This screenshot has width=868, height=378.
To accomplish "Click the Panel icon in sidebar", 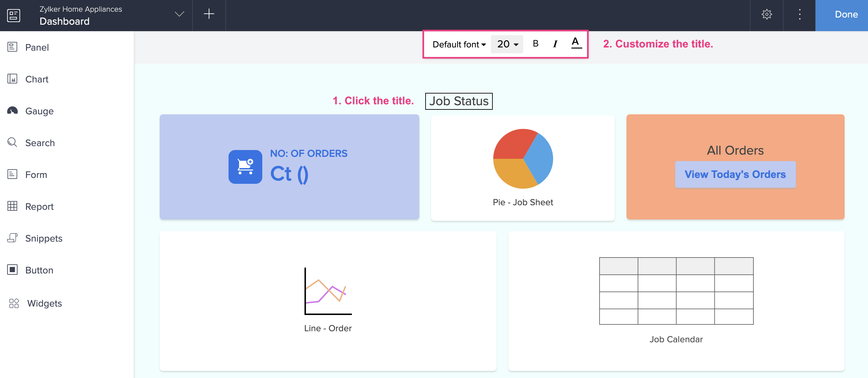I will coord(12,47).
